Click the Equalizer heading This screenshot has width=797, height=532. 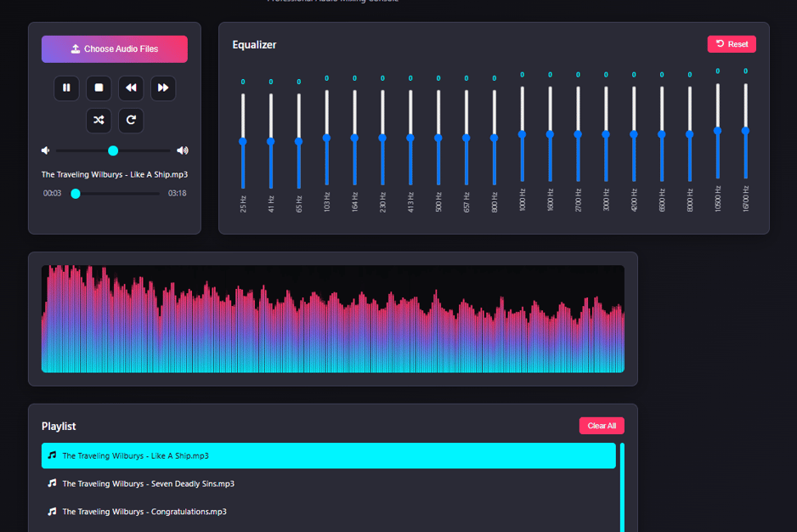click(254, 45)
